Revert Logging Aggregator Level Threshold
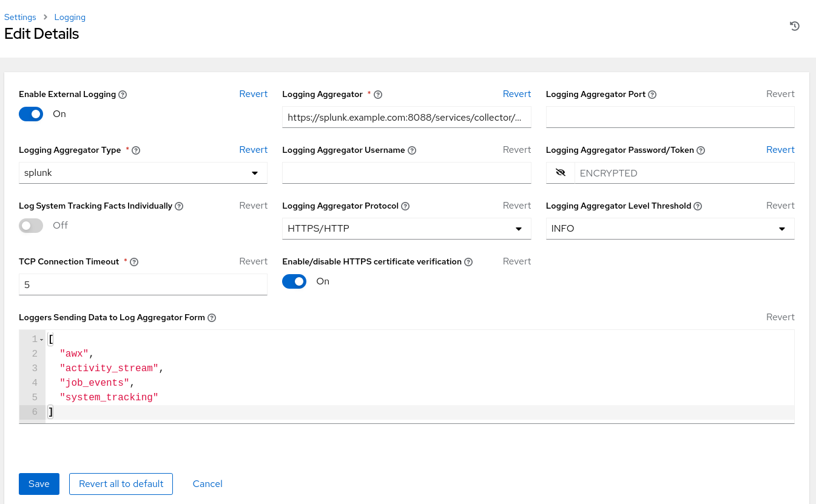The image size is (816, 504). pyautogui.click(x=780, y=206)
